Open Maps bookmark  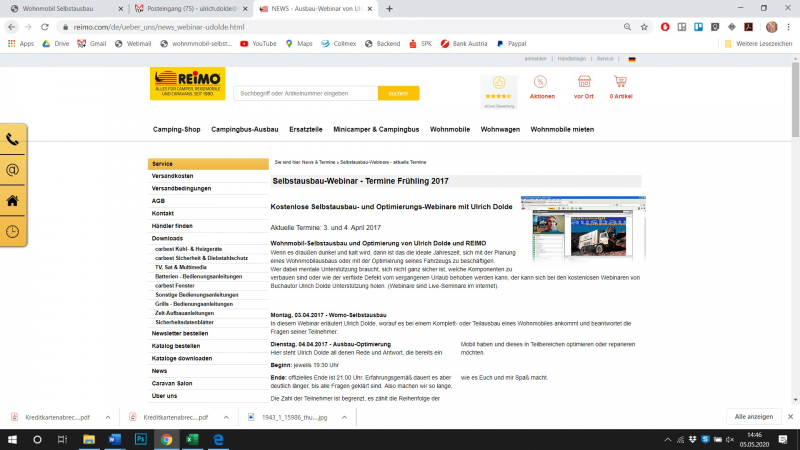pyautogui.click(x=299, y=44)
